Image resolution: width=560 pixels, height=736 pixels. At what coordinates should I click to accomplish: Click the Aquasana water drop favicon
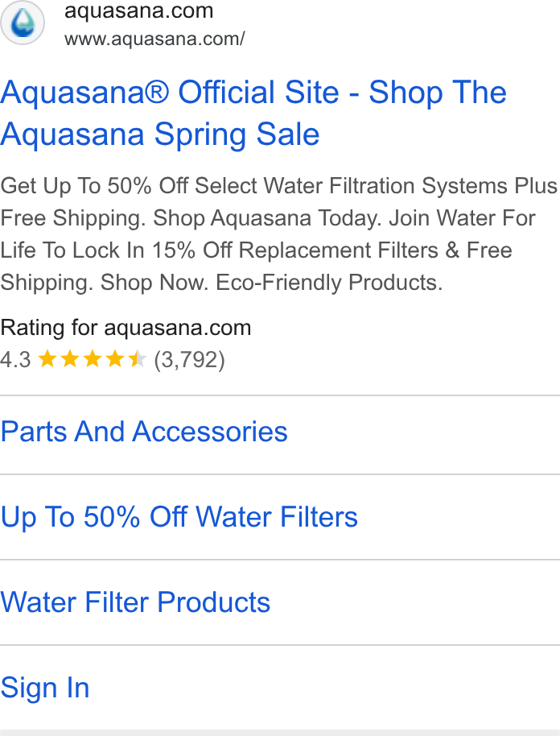[22, 22]
